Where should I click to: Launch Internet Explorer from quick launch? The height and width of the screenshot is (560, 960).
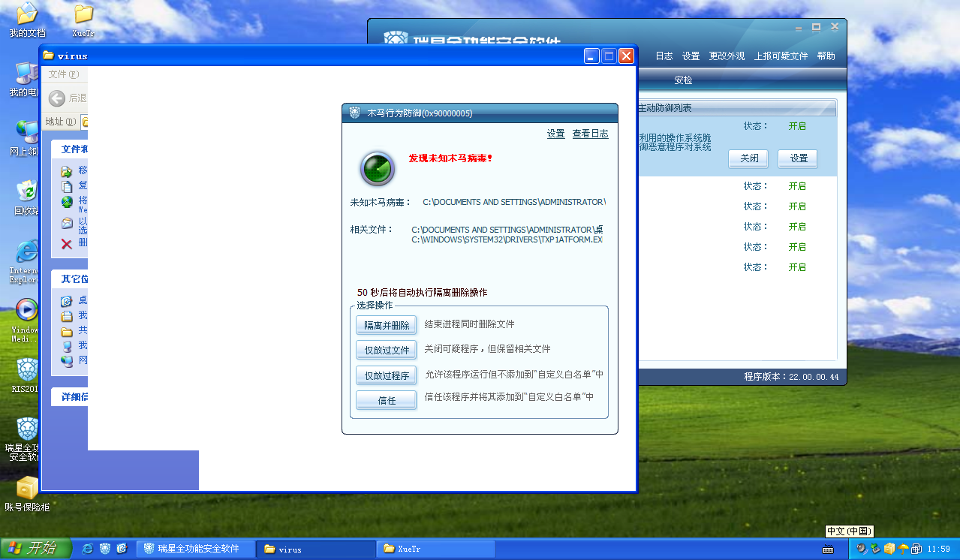point(88,549)
